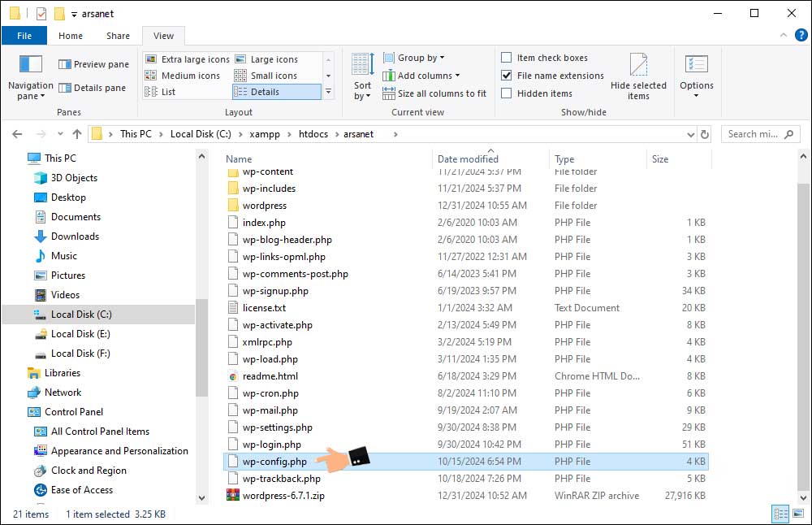
Task: Collapse the ribbon
Action: pos(784,35)
